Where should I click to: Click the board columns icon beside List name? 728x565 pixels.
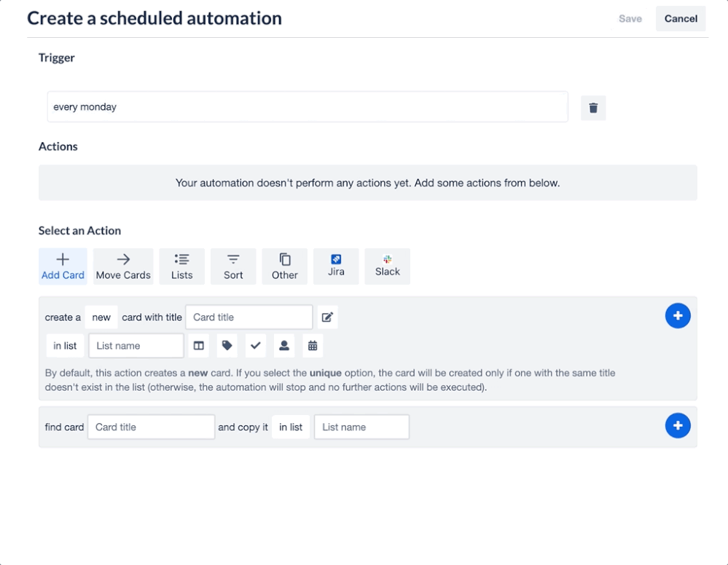click(199, 346)
